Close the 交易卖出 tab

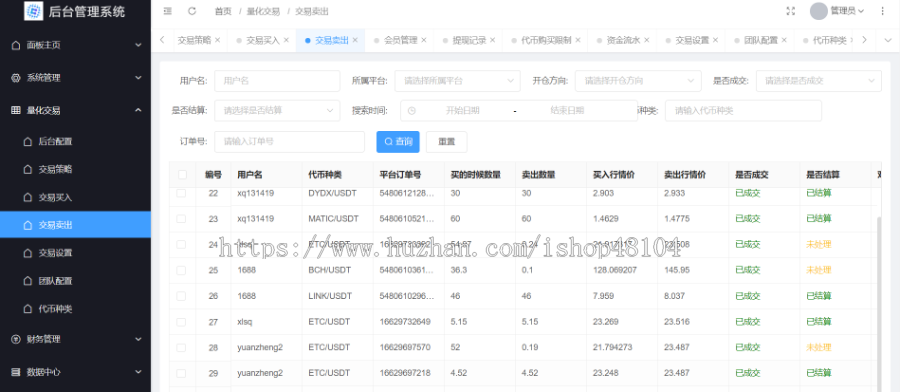tap(355, 40)
